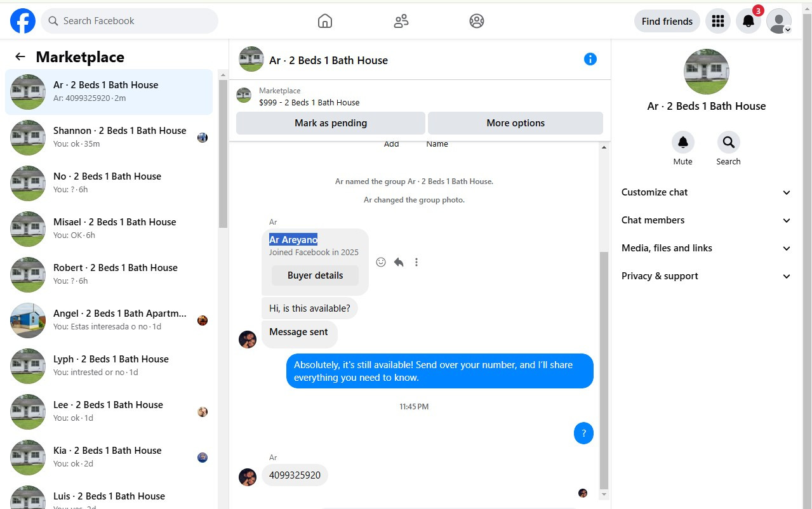812x509 pixels.
Task: Open Shannon · 2 Beds 1 Bath House chat
Action: [109, 138]
